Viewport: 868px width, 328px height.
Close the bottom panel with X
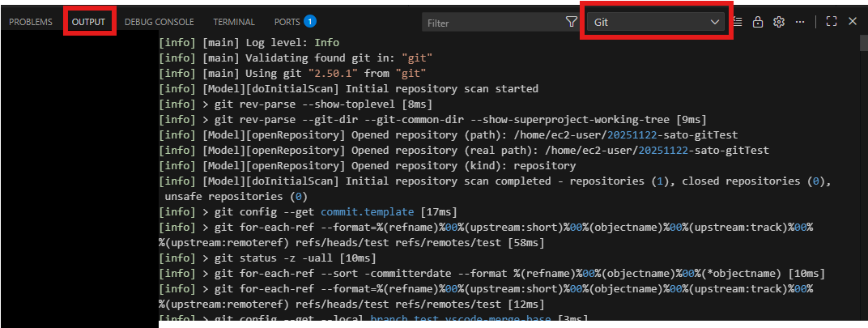852,22
